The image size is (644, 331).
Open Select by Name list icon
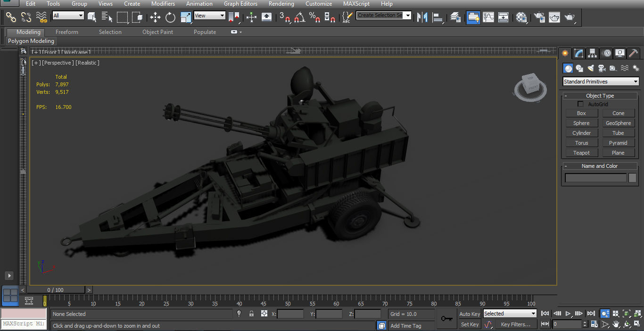[107, 17]
